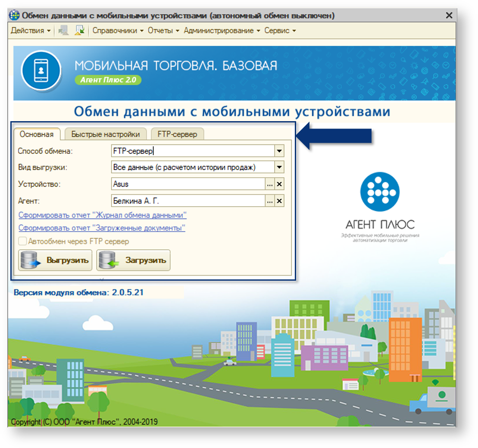This screenshot has width=478, height=448.
Task: Open the Отчеты menu
Action: click(x=163, y=31)
